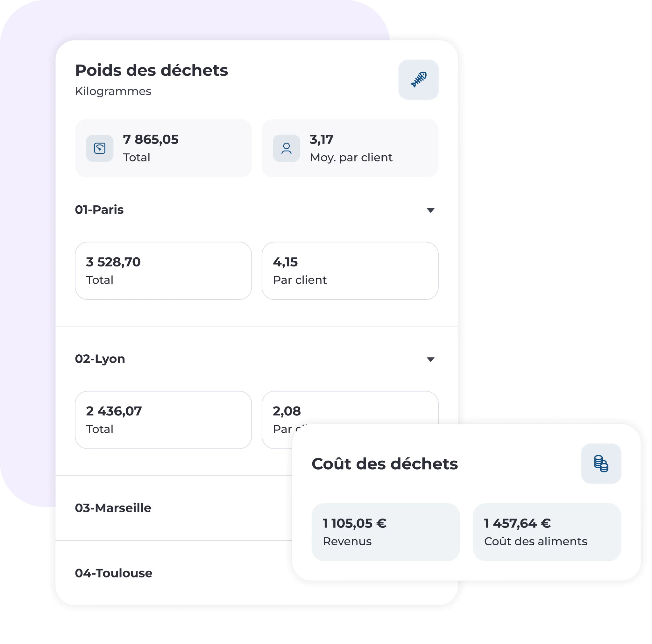
Task: Collapse the 01-Paris section arrow
Action: click(x=430, y=210)
